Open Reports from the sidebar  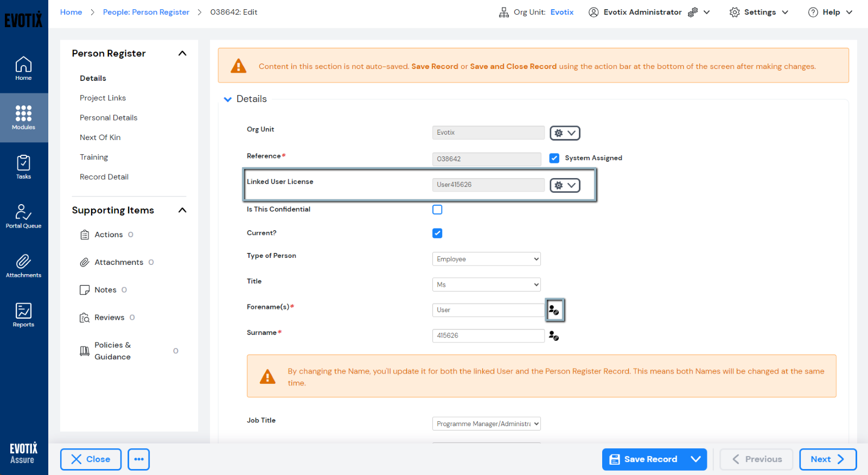(x=23, y=315)
